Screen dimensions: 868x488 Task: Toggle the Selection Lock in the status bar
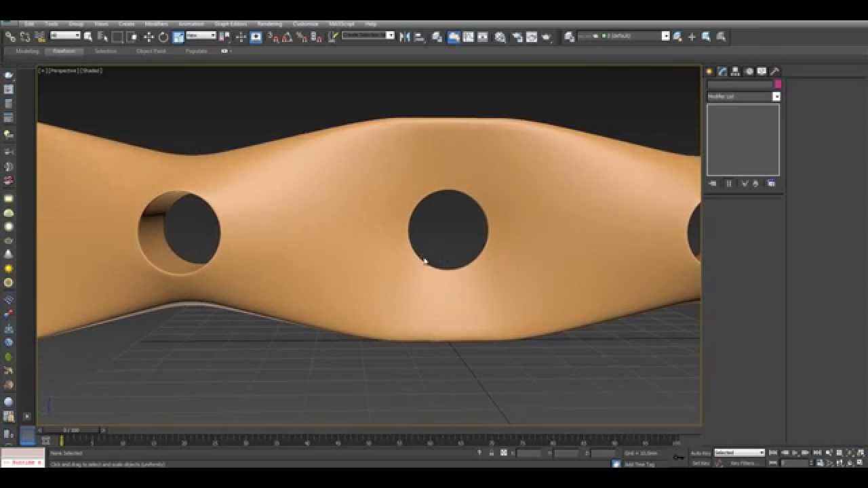click(491, 453)
